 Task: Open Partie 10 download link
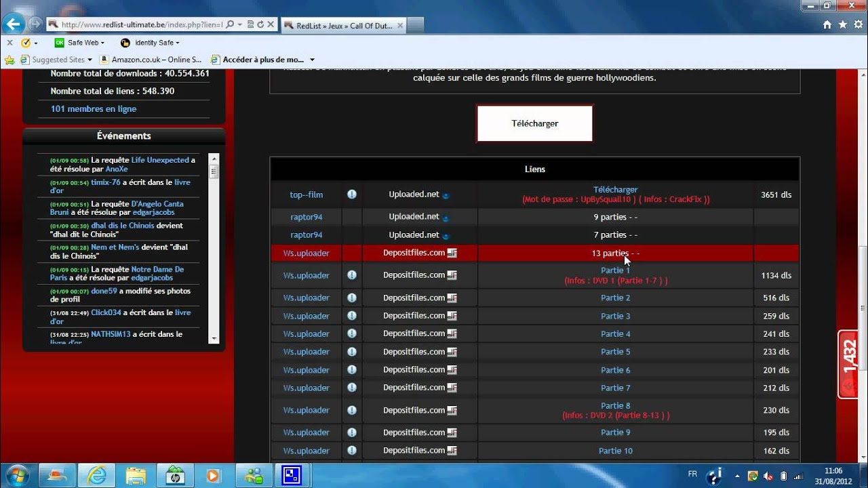tap(615, 451)
